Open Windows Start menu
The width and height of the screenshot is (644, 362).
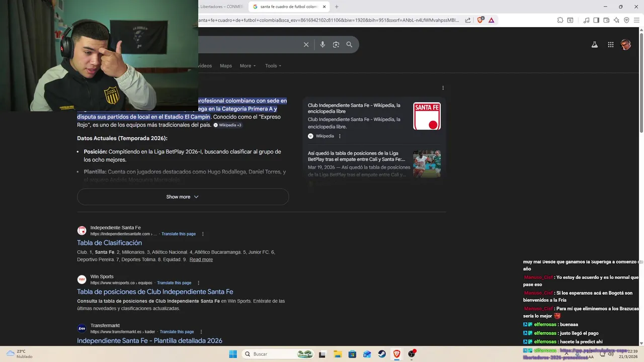point(233,354)
